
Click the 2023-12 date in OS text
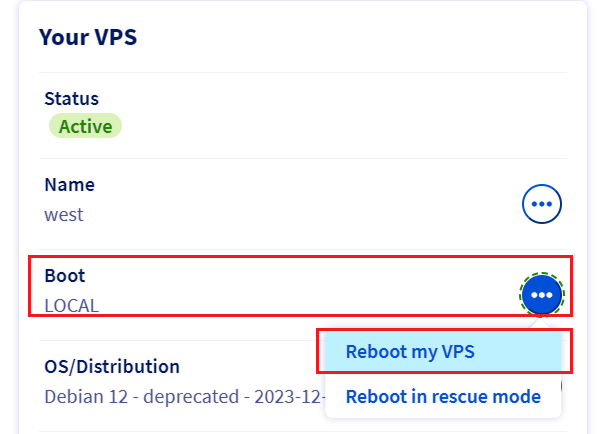coord(287,397)
